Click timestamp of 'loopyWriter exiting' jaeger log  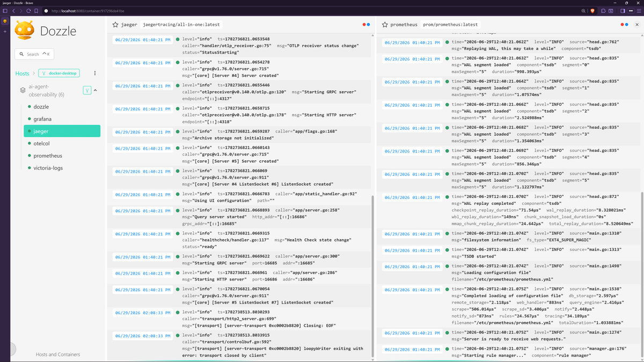[x=143, y=336]
